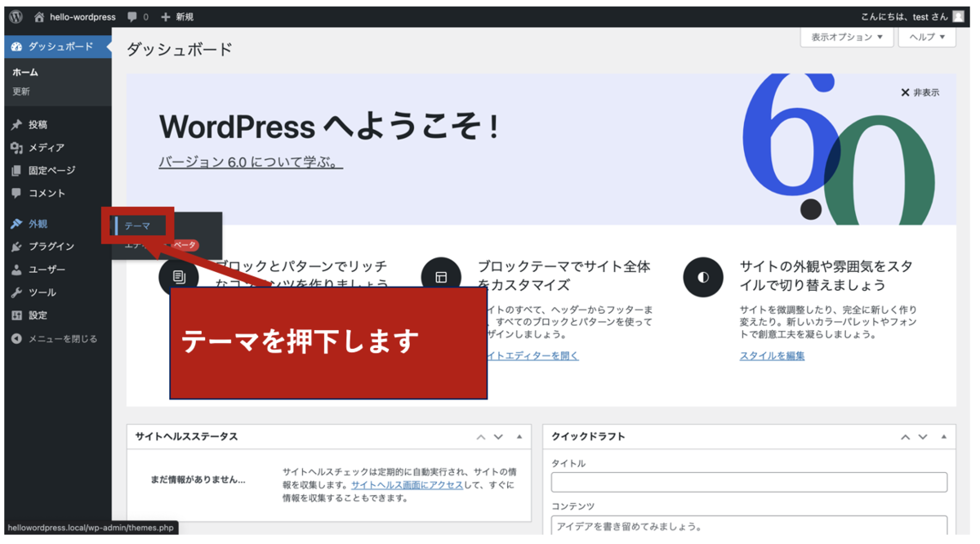Screen dimensions: 980x544
Task: Click the 固定ページ icon in sidebar
Action: (x=16, y=171)
